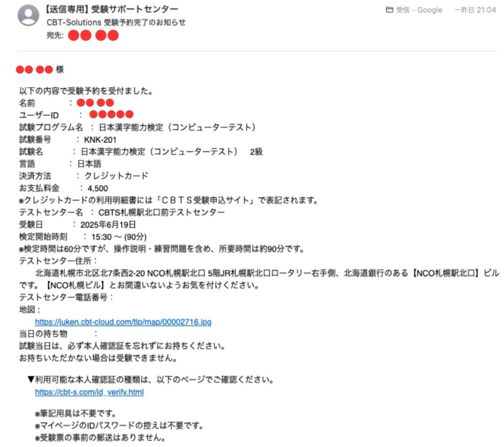Viewport: 504px width, 447px height.
Task: Click the 以下の内容で受験予約を受付ました line
Action: click(86, 91)
